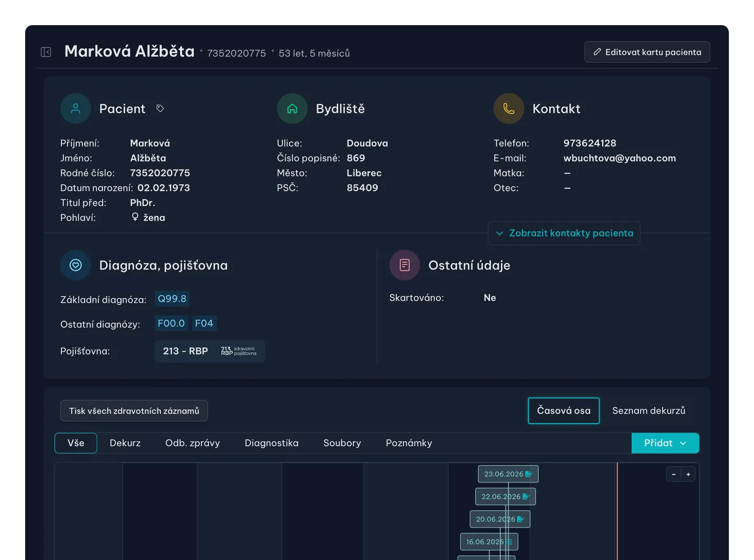Click the Bydliště house icon

[292, 108]
